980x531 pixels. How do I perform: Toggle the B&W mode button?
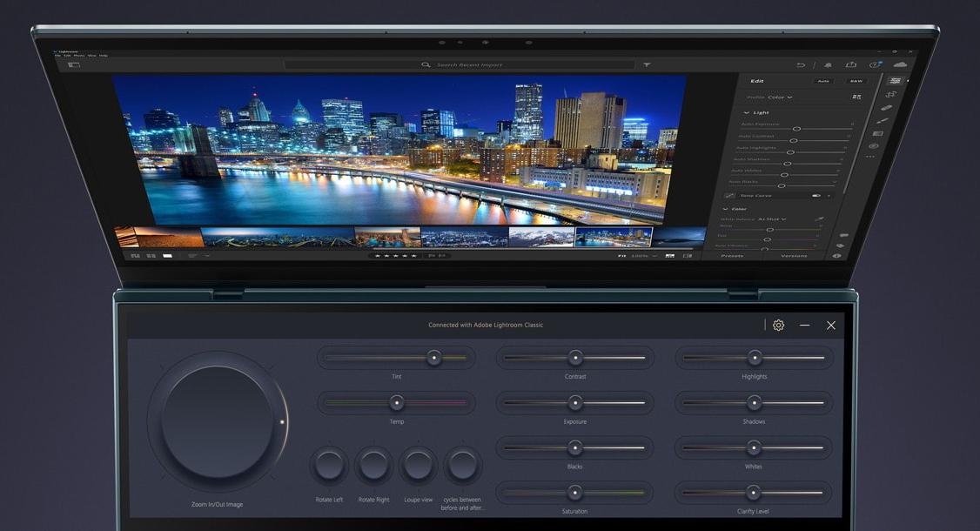tap(856, 81)
